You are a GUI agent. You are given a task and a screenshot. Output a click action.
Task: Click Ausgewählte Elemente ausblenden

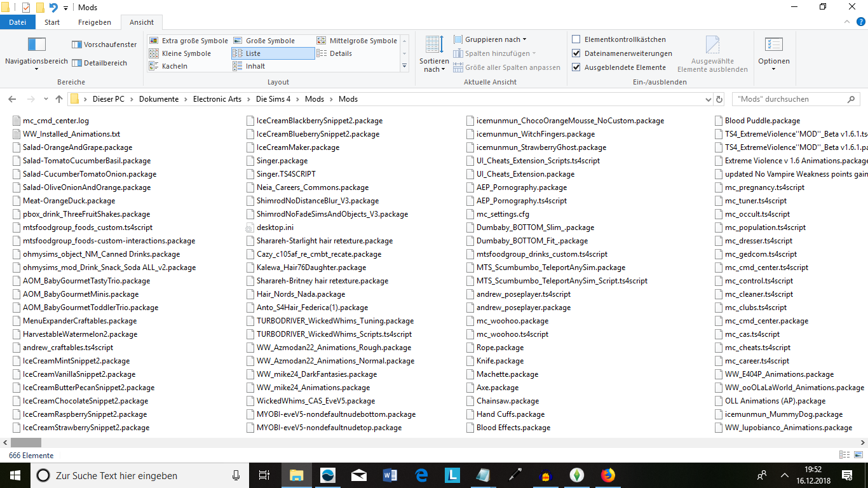coord(712,54)
